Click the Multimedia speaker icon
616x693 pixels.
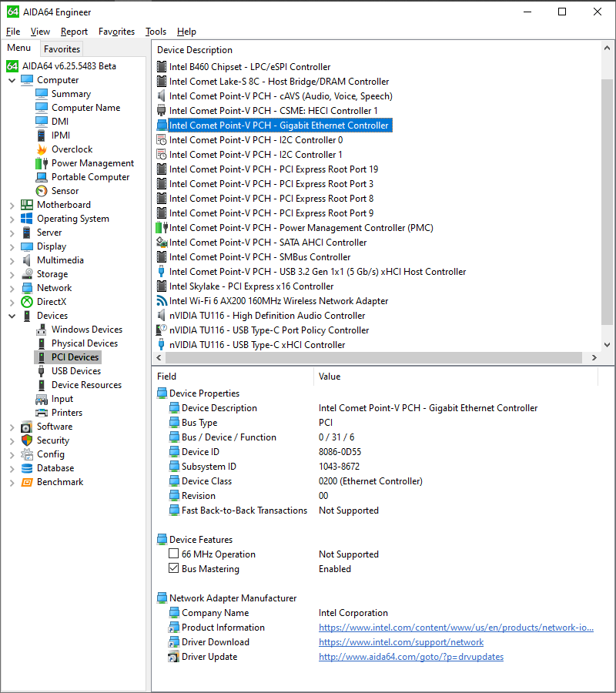tap(27, 260)
